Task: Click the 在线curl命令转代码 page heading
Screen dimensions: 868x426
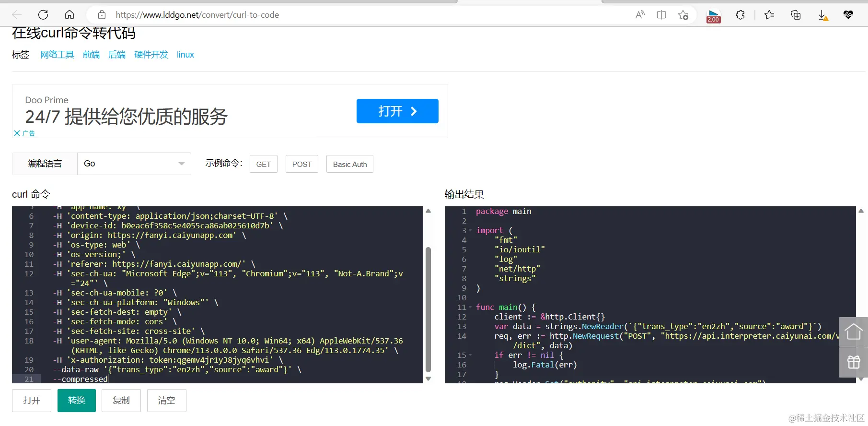Action: [x=74, y=33]
